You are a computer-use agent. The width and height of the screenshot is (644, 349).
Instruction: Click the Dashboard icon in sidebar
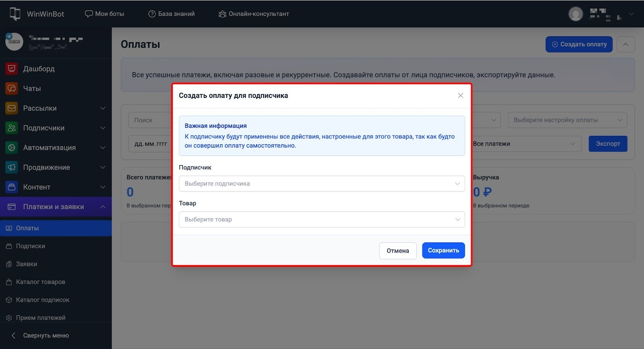click(12, 69)
